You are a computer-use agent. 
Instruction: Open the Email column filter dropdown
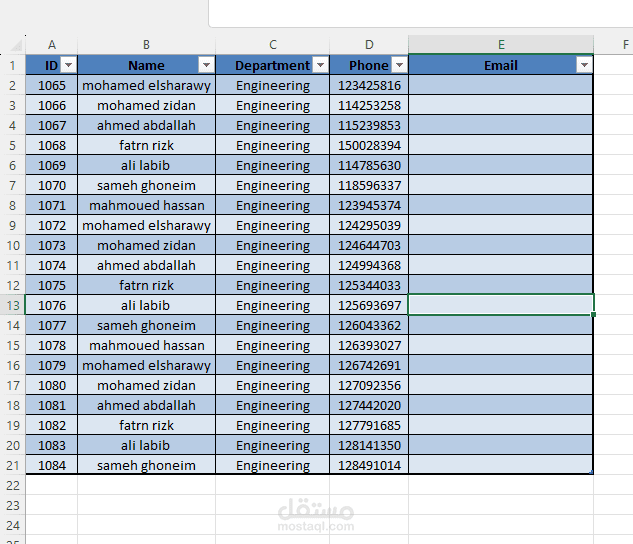coord(584,65)
